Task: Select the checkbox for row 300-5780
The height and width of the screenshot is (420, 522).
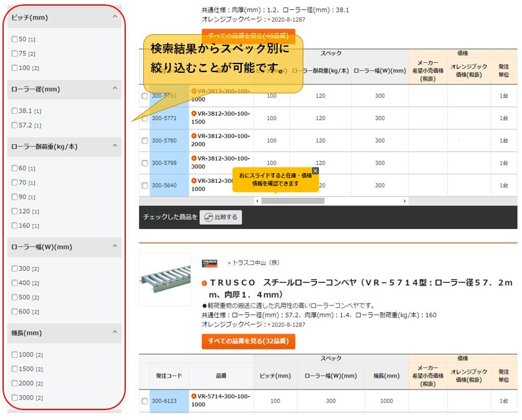Action: coord(145,141)
